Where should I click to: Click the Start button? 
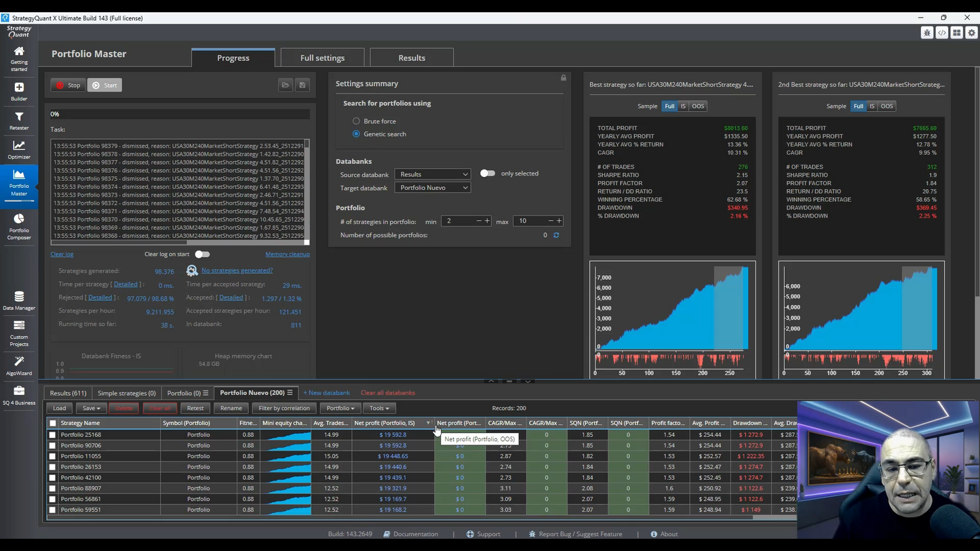[104, 85]
